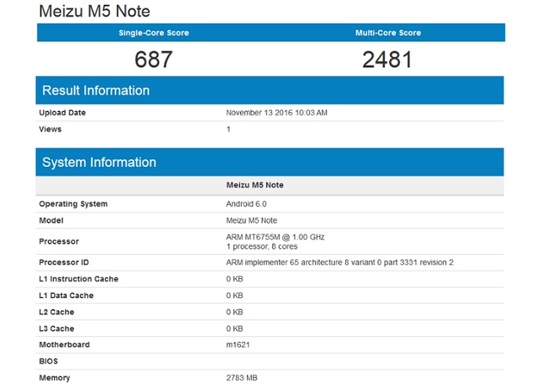Click the single-core score value 687
Image resolution: width=549 pixels, height=392 pixels.
[x=154, y=59]
